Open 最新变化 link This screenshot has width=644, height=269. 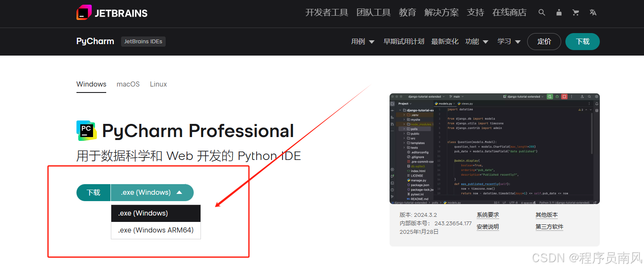click(445, 42)
